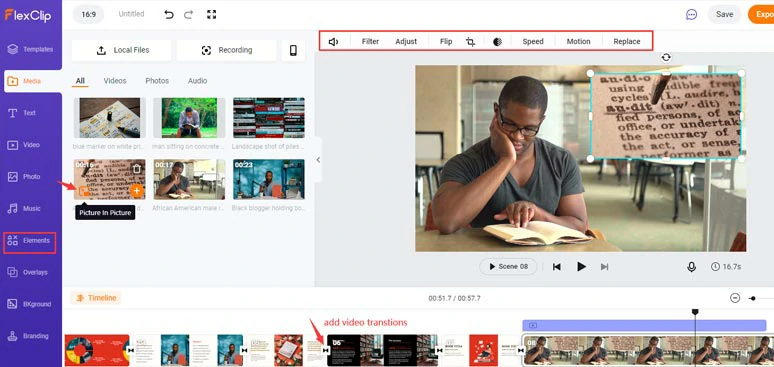Click the timeline playhead marker
Viewport: 774px width, 367px height.
[x=695, y=312]
